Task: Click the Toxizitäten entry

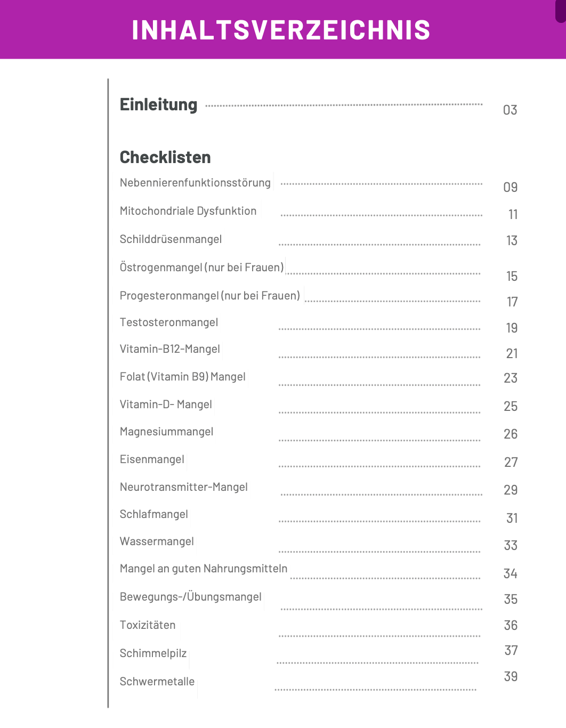Action: pos(148,625)
